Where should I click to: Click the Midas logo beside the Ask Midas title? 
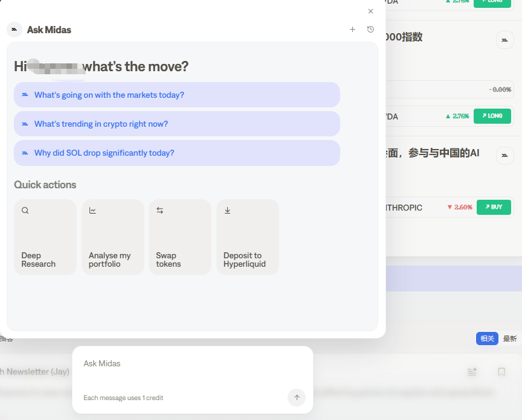coord(14,30)
